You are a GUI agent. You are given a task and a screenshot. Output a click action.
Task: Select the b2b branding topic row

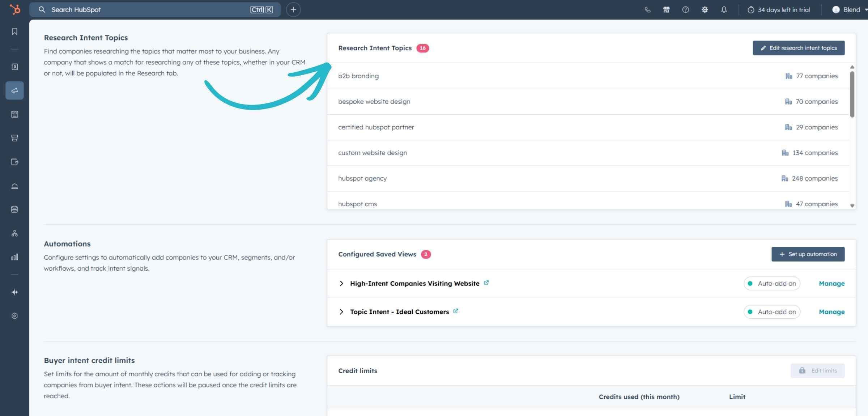(x=358, y=76)
